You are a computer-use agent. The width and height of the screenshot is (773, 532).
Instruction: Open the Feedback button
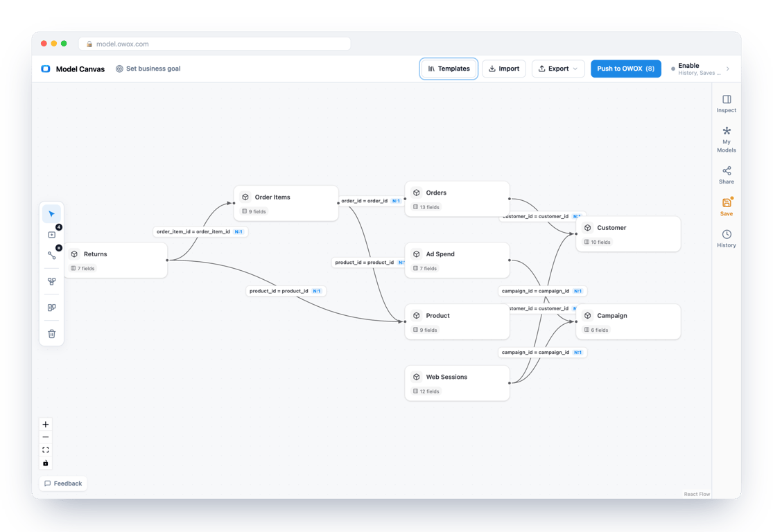(63, 484)
